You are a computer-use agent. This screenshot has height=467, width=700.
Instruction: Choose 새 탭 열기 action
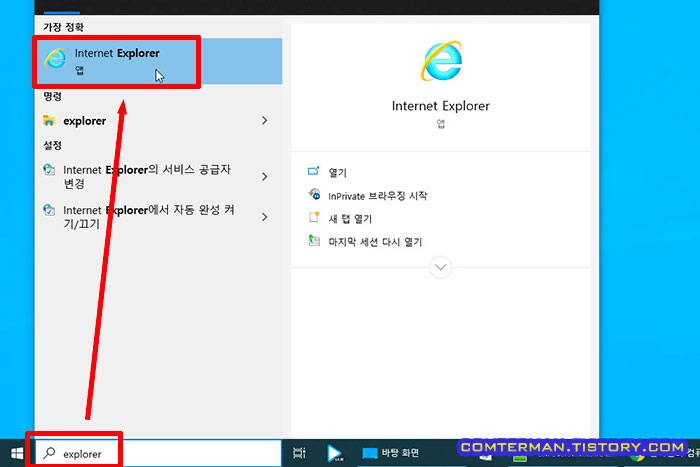point(350,219)
